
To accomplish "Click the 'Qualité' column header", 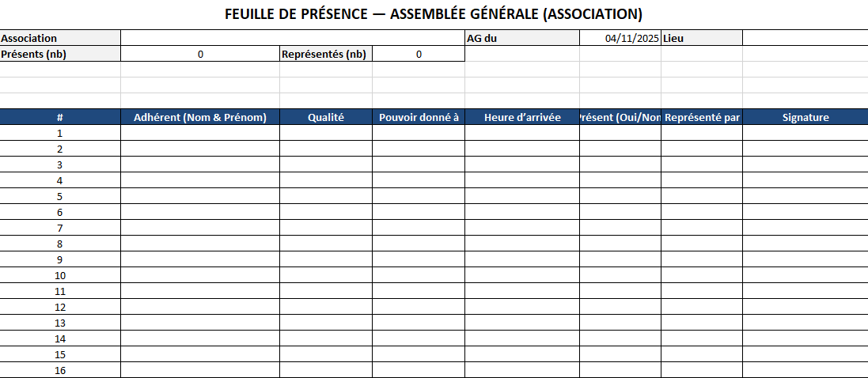I will point(326,117).
